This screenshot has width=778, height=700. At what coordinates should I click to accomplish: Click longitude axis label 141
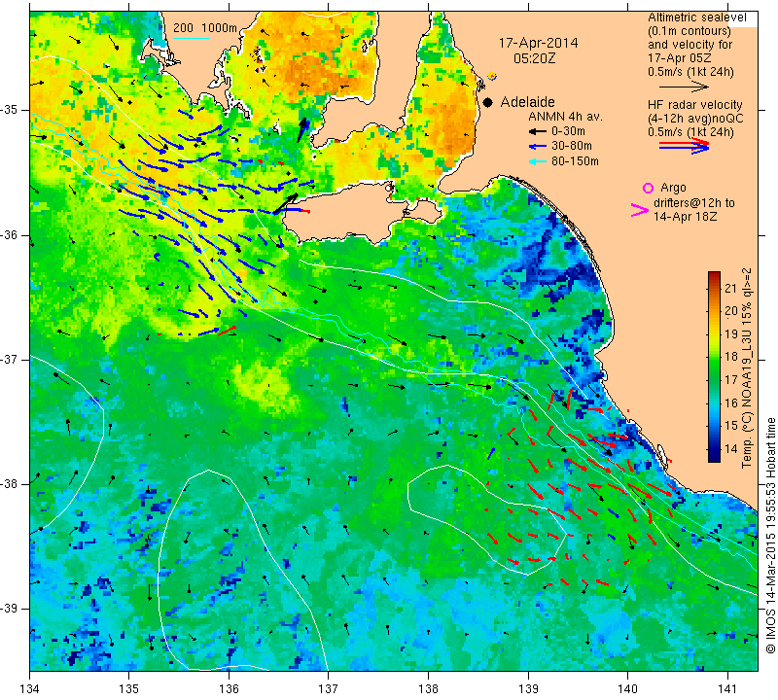click(x=727, y=689)
